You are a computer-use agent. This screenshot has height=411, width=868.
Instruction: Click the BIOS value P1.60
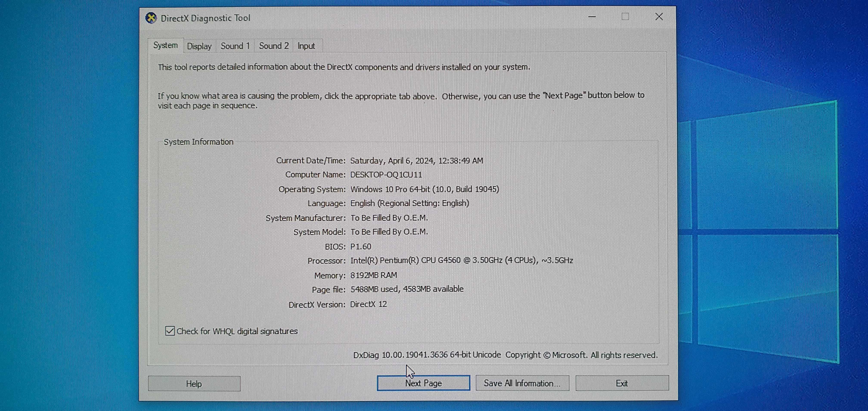(x=361, y=246)
